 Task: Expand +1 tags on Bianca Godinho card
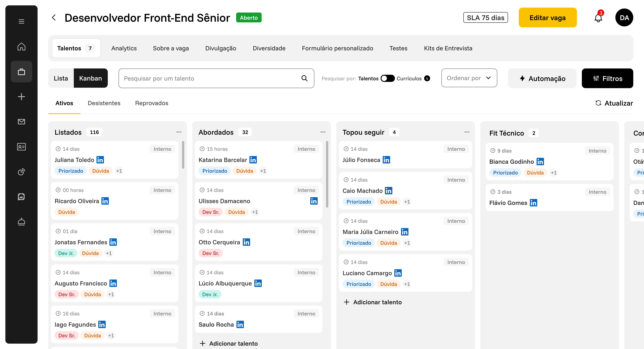point(554,173)
